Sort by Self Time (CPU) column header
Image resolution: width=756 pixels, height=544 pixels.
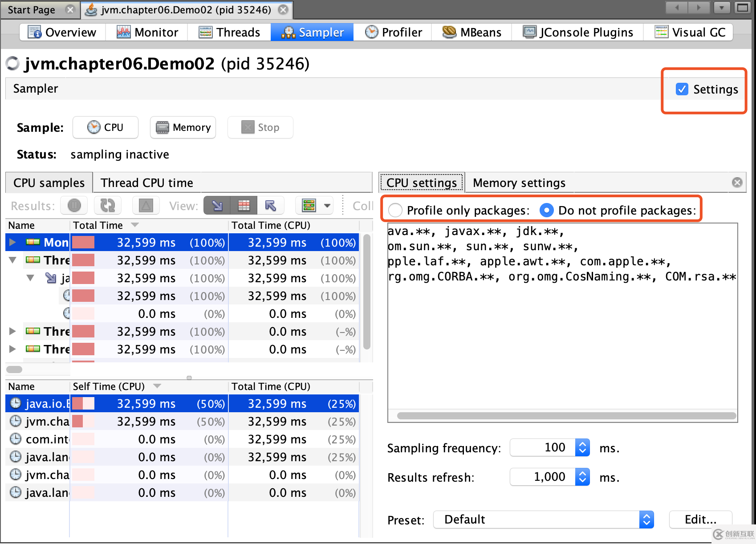tap(149, 386)
